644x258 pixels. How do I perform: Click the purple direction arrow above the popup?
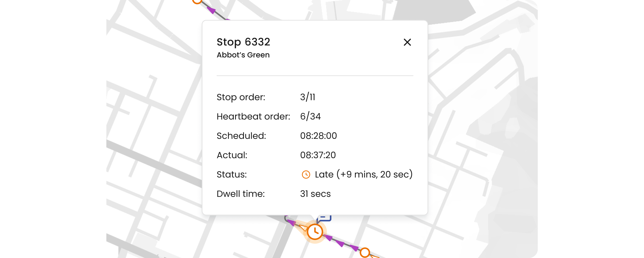pyautogui.click(x=211, y=10)
